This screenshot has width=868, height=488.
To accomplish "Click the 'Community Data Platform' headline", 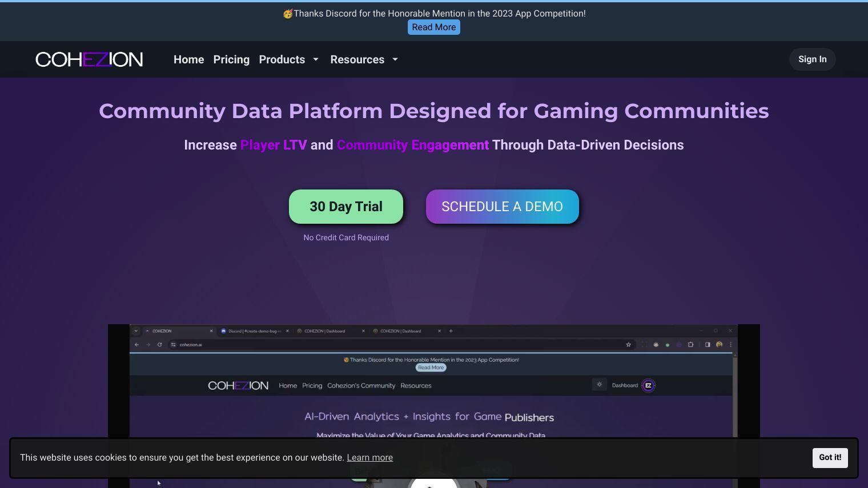I will tap(434, 111).
